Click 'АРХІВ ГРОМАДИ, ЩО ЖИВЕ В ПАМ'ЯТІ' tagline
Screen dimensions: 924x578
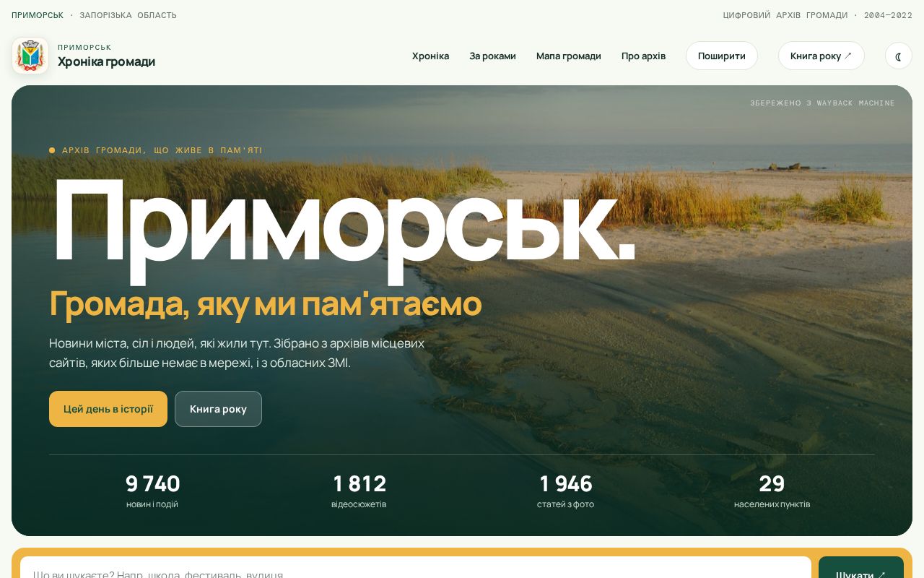tap(162, 150)
